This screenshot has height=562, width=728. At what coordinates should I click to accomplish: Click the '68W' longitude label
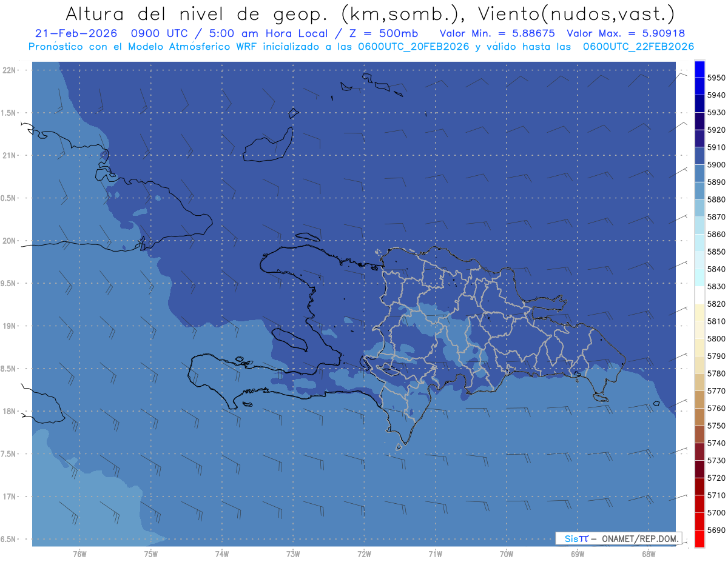(649, 554)
